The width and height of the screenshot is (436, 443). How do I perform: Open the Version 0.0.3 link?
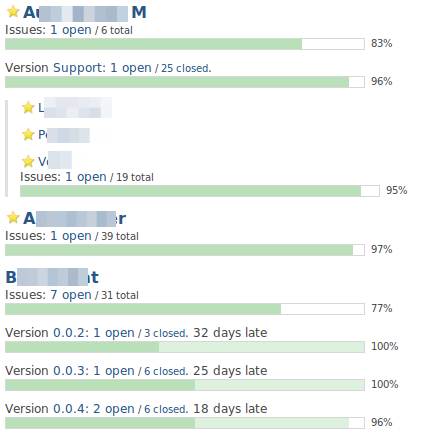(47, 371)
